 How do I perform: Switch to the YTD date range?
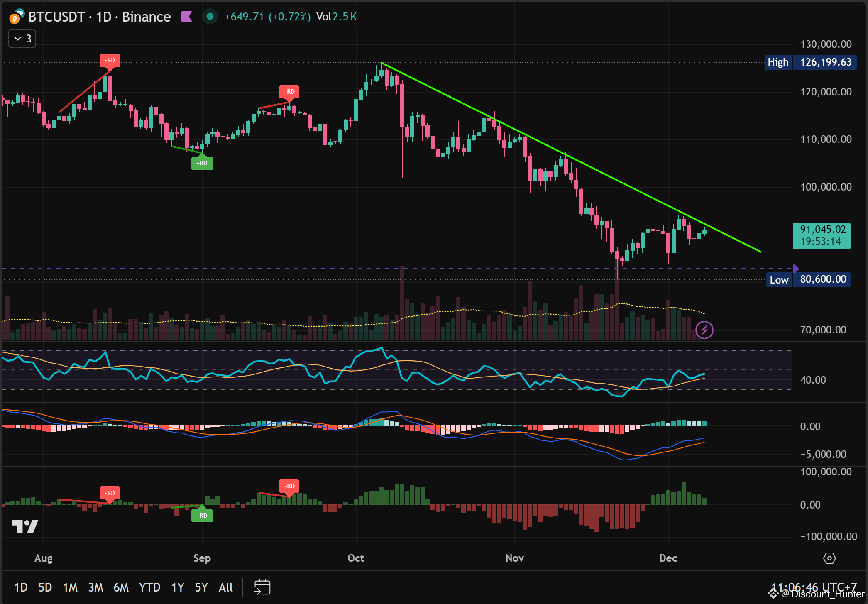[x=149, y=587]
